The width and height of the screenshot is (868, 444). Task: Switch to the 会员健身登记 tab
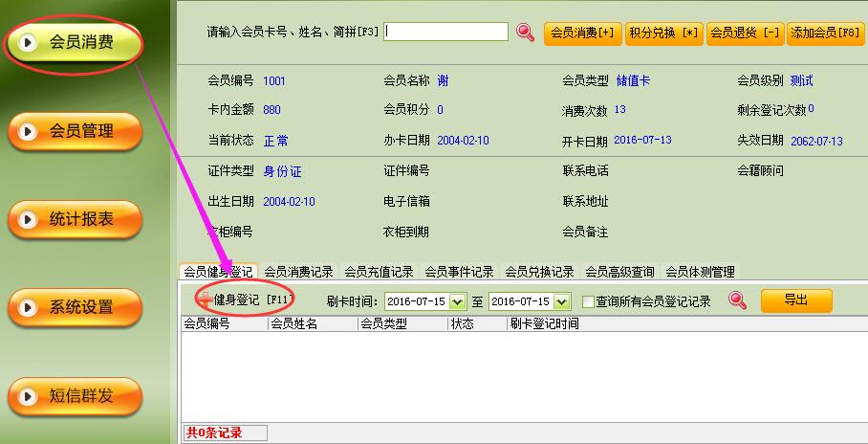click(x=219, y=271)
